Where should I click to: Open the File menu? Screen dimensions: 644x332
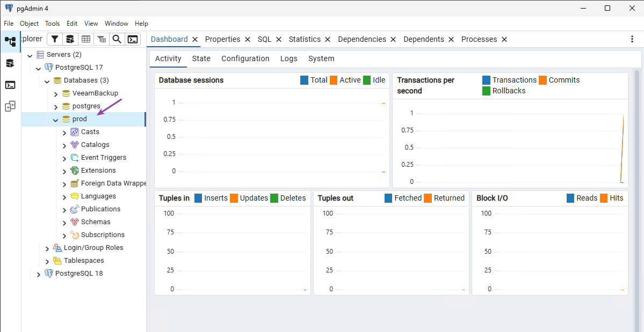pos(9,24)
